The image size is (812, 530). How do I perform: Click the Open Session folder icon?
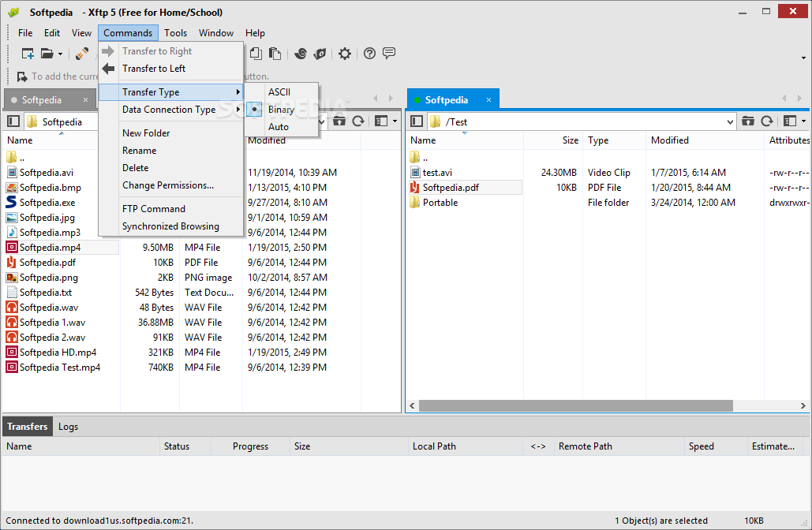[47, 54]
